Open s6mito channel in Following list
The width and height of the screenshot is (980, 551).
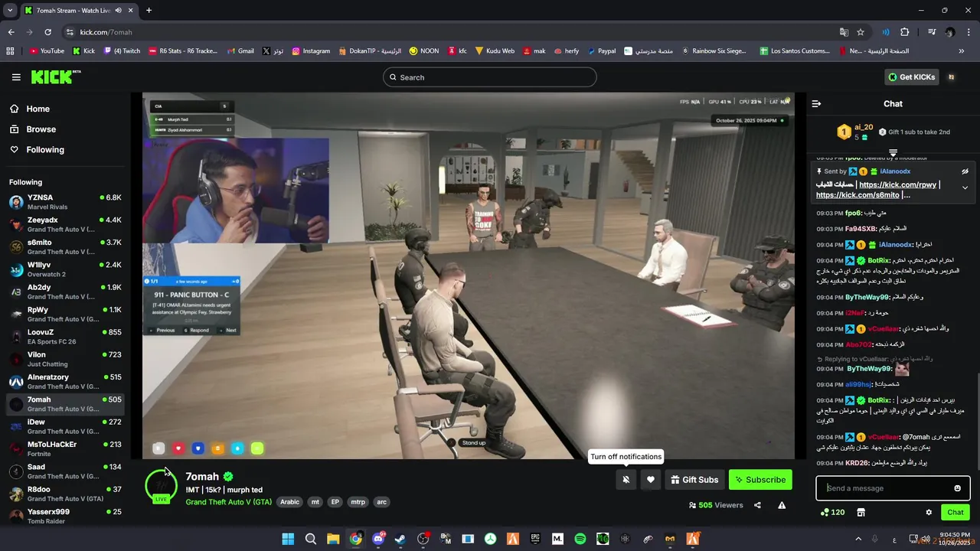click(x=65, y=246)
